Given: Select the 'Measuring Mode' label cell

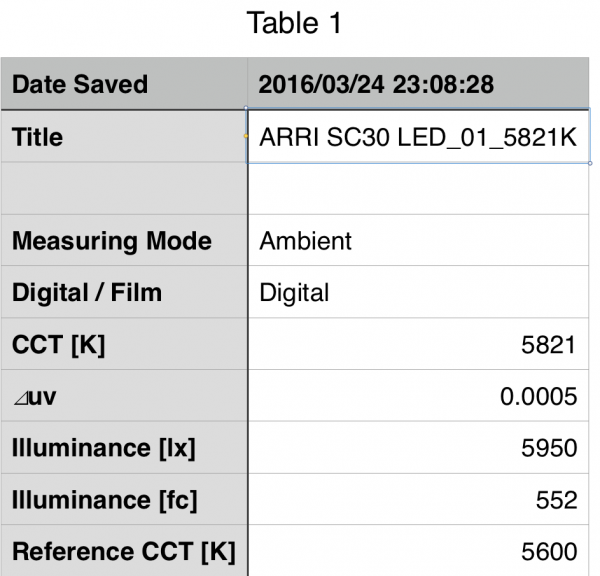Looking at the screenshot, I should (x=124, y=241).
